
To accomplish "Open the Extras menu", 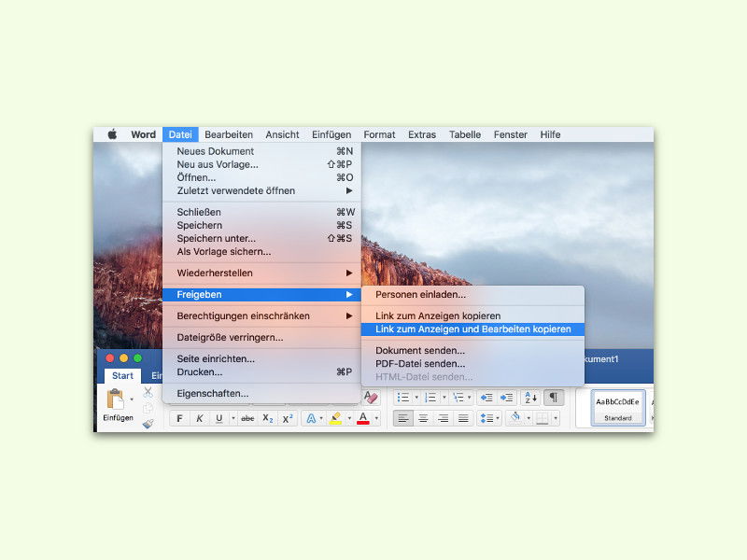I will [x=422, y=134].
